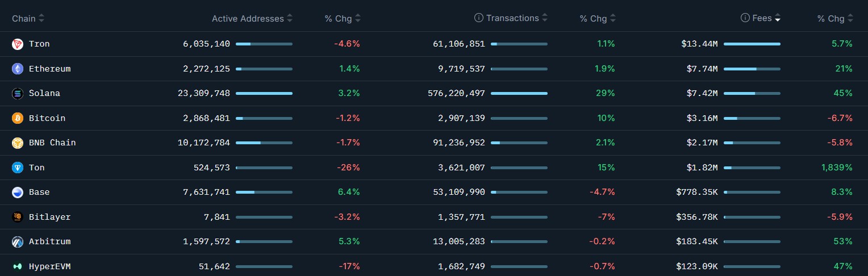The image size is (868, 276).
Task: Click the Base chain logo icon
Action: click(18, 193)
